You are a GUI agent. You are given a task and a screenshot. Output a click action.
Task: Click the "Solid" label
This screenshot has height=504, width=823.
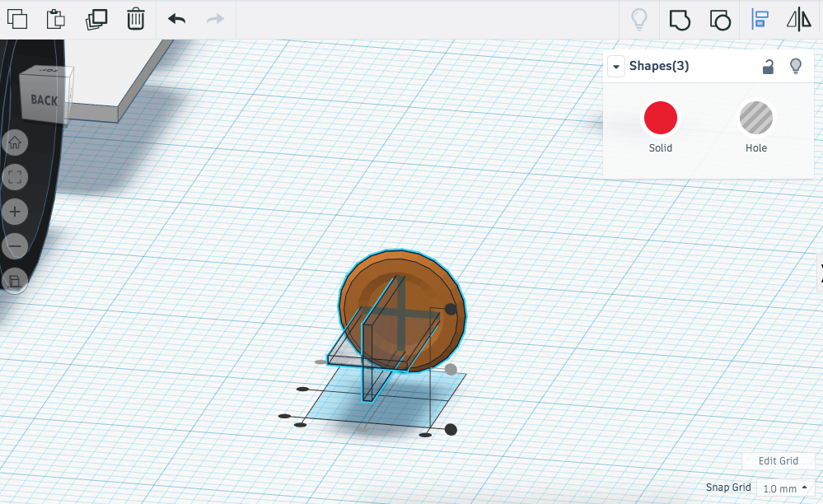660,148
